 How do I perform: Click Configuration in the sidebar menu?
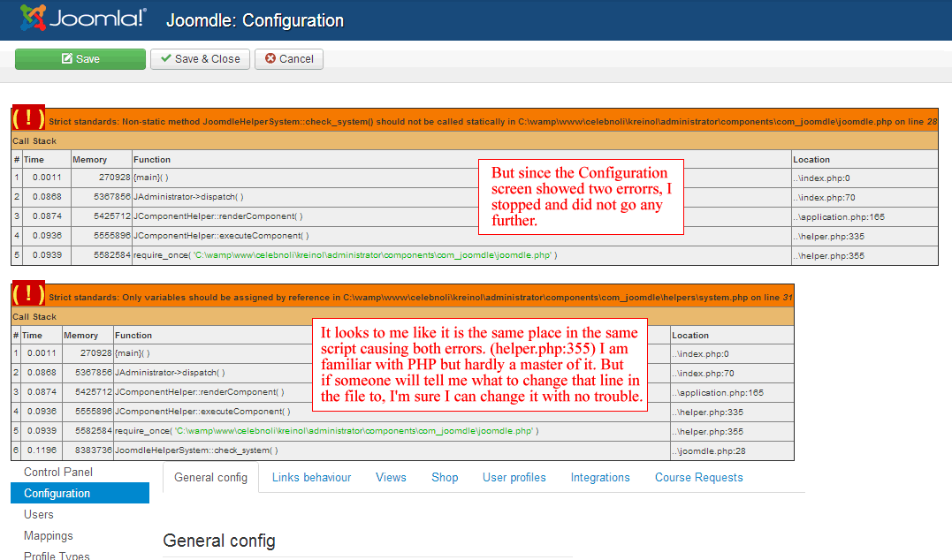click(x=57, y=493)
